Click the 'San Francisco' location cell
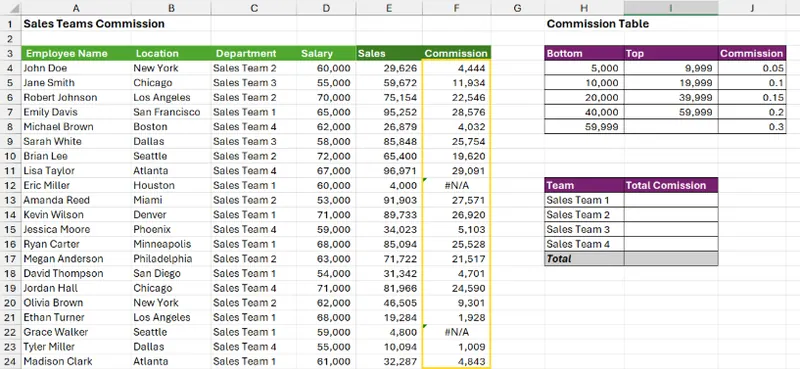 pyautogui.click(x=171, y=112)
